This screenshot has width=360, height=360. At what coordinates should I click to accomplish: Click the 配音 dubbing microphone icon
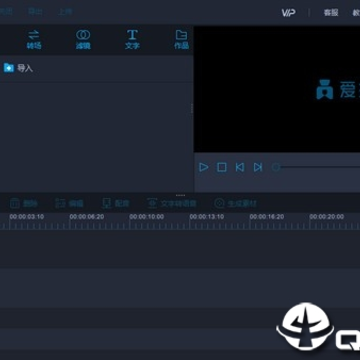[107, 203]
